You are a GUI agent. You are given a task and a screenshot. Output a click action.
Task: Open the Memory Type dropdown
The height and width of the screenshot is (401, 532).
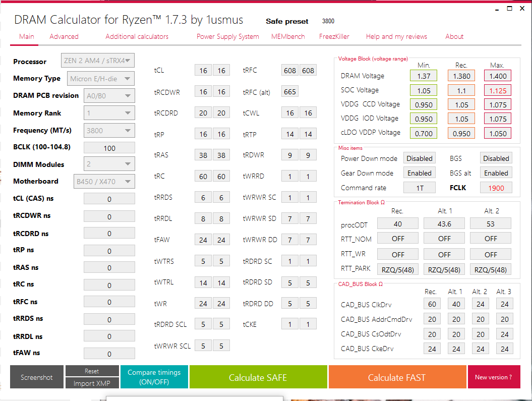[x=101, y=79]
